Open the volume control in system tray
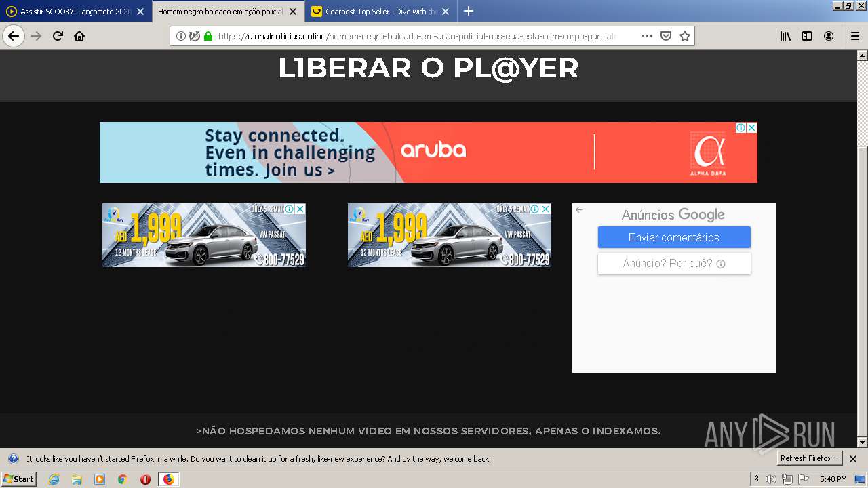 click(772, 479)
